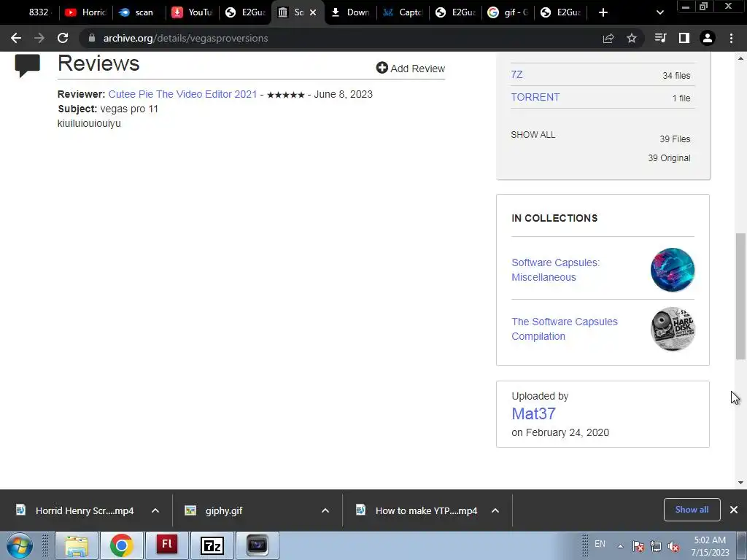Close the downloads bar

click(x=734, y=510)
